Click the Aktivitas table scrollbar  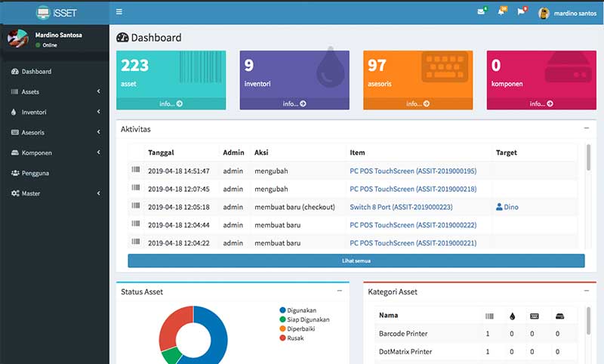(588, 157)
